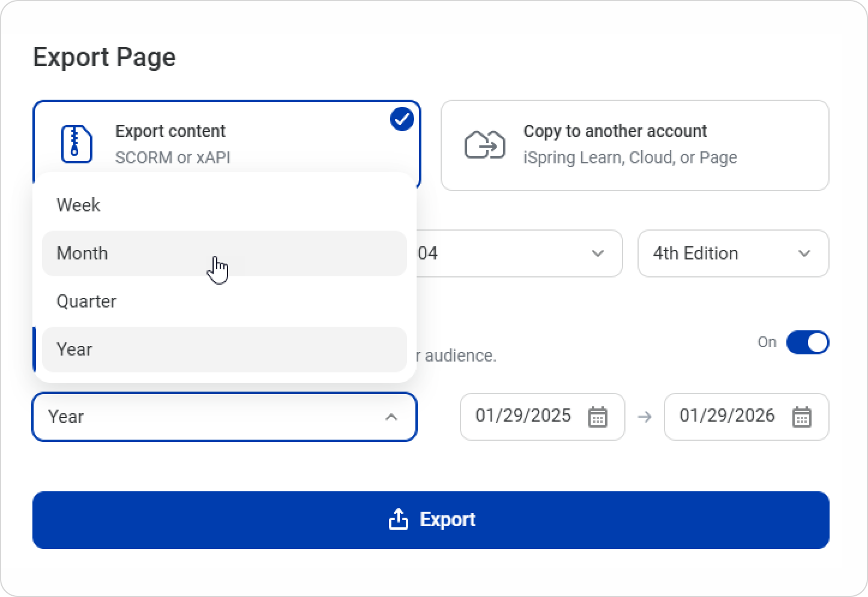
Task: Select the Copy to another account card
Action: pyautogui.click(x=634, y=145)
